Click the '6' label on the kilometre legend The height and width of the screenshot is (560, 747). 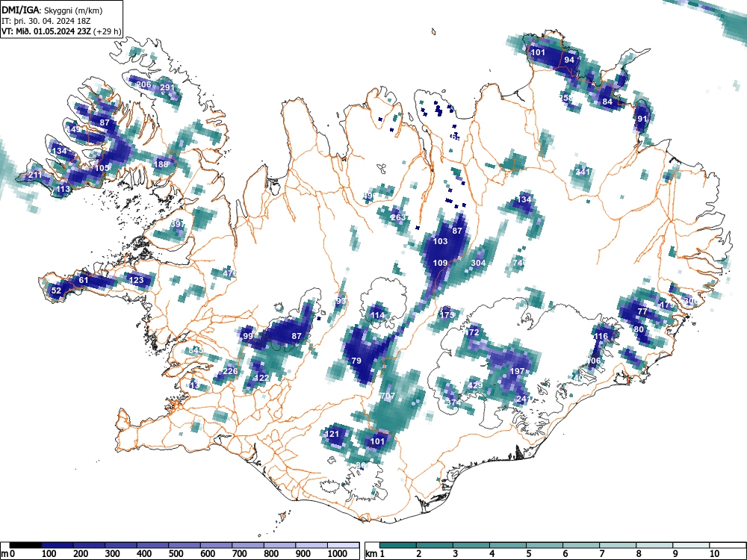coord(565,554)
